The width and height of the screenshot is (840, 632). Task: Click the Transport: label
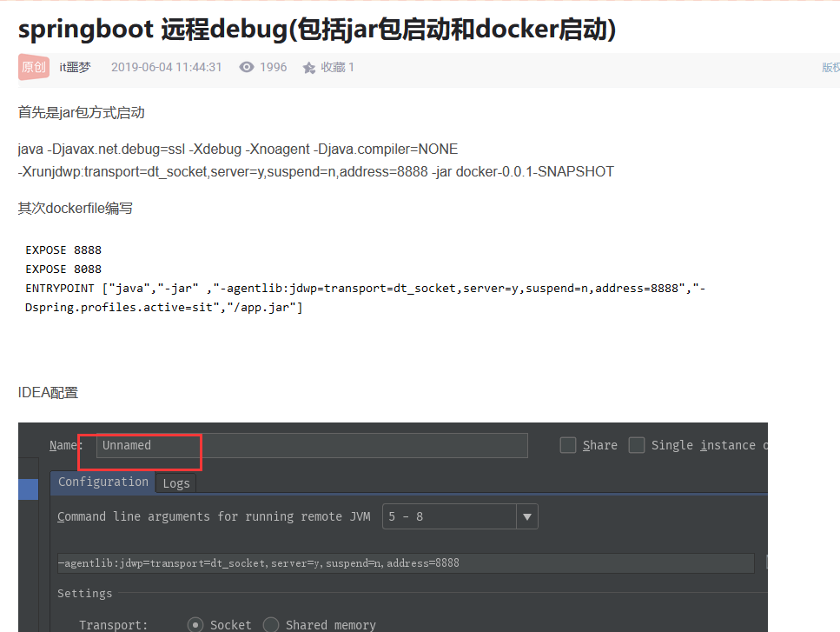pos(113,625)
